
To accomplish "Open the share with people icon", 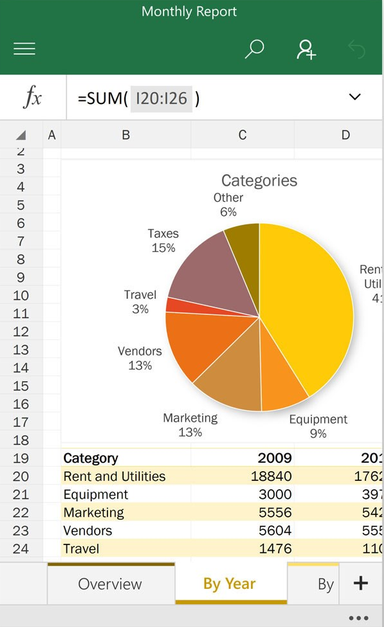I will point(306,49).
